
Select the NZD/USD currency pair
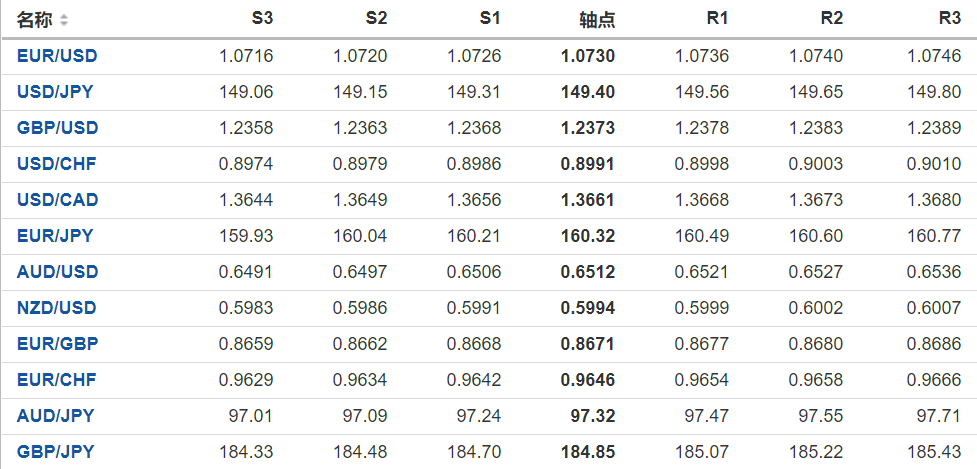point(57,308)
